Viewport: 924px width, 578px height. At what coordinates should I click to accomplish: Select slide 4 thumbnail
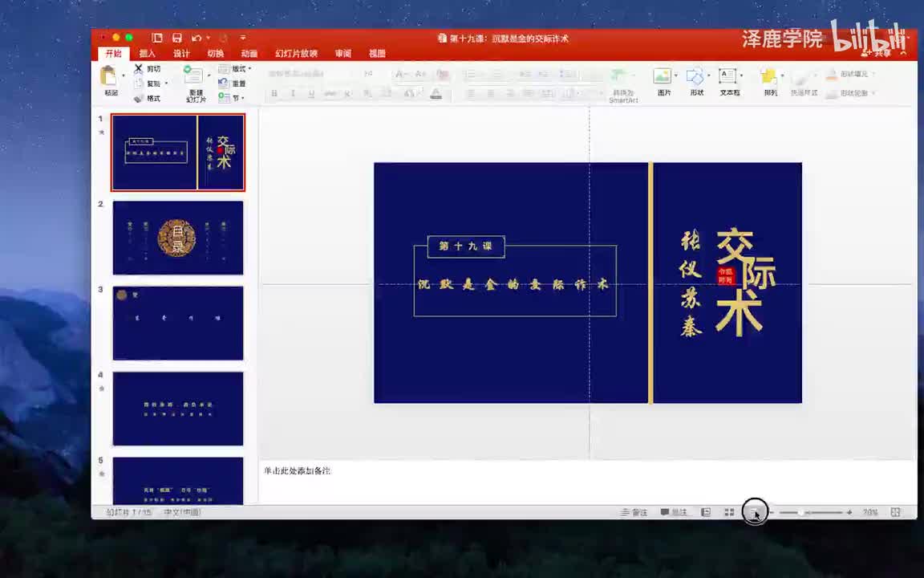click(178, 409)
